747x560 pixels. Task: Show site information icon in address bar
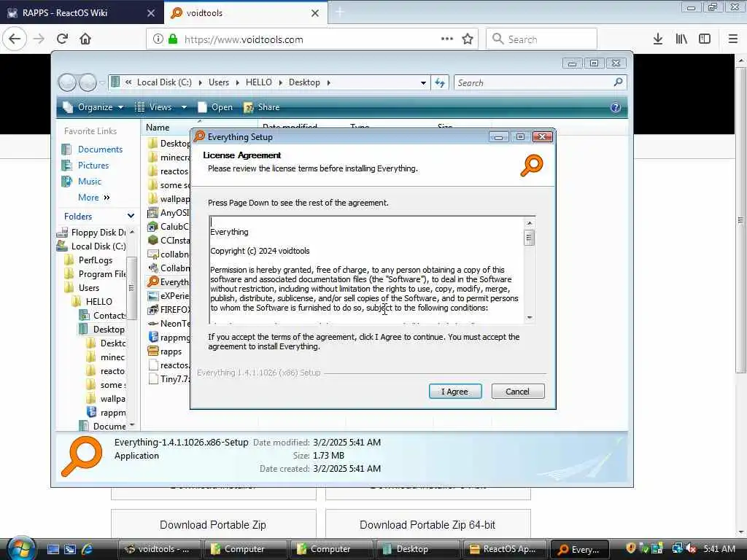(158, 39)
